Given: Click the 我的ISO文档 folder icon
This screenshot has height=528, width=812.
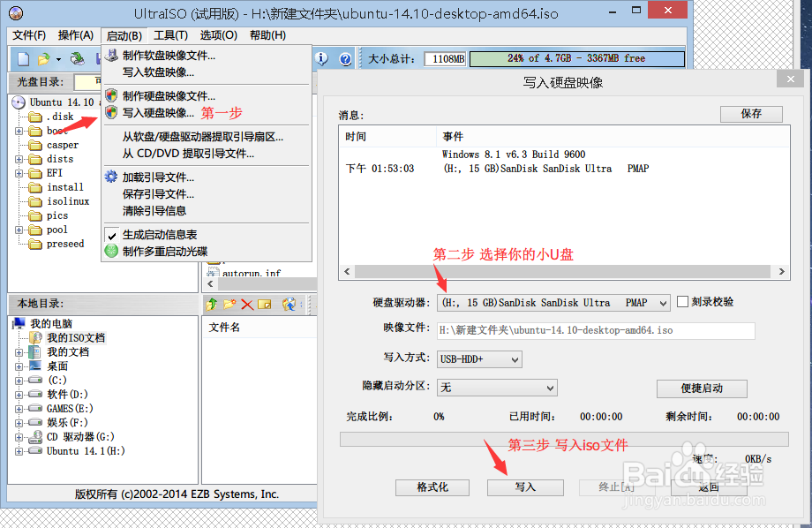Looking at the screenshot, I should coord(35,338).
